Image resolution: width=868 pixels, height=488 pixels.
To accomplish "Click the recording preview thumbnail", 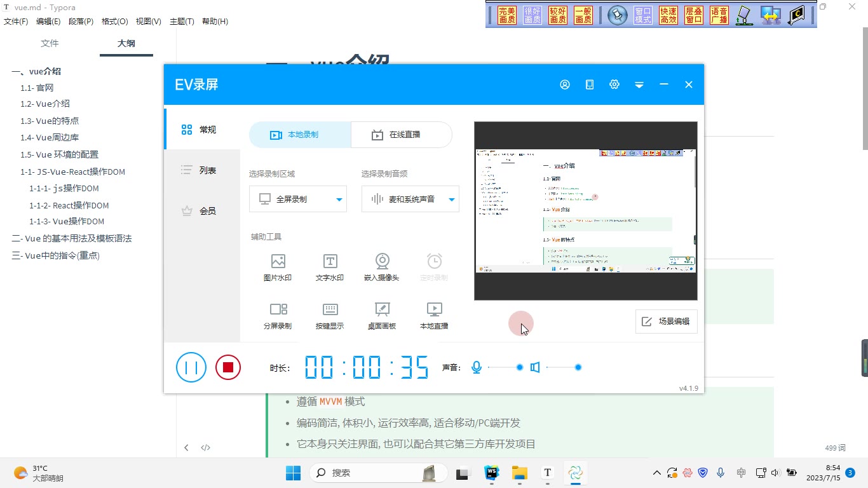I will pos(586,211).
